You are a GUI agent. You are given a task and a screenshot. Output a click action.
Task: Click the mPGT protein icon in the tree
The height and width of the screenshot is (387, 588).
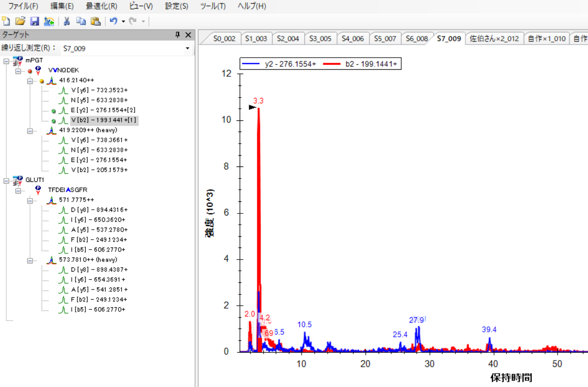[x=17, y=61]
